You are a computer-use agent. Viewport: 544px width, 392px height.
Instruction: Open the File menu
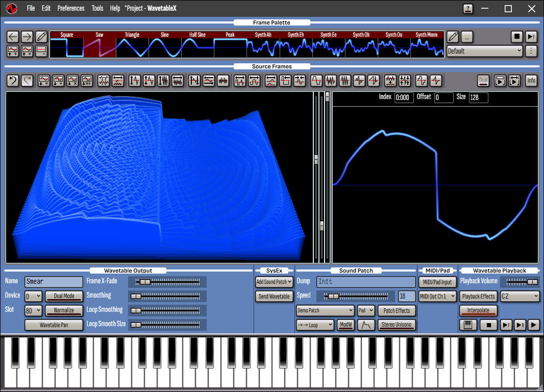31,8
